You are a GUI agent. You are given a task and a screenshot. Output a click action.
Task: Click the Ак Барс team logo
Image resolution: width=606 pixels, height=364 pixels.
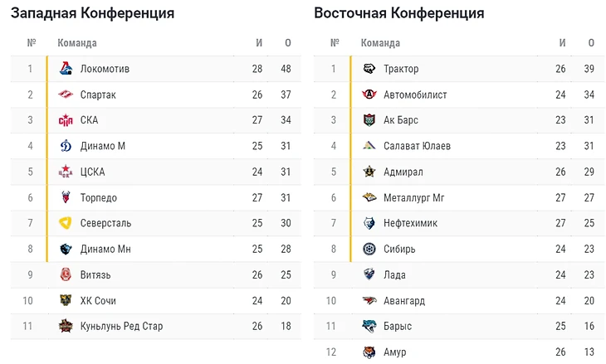click(369, 120)
